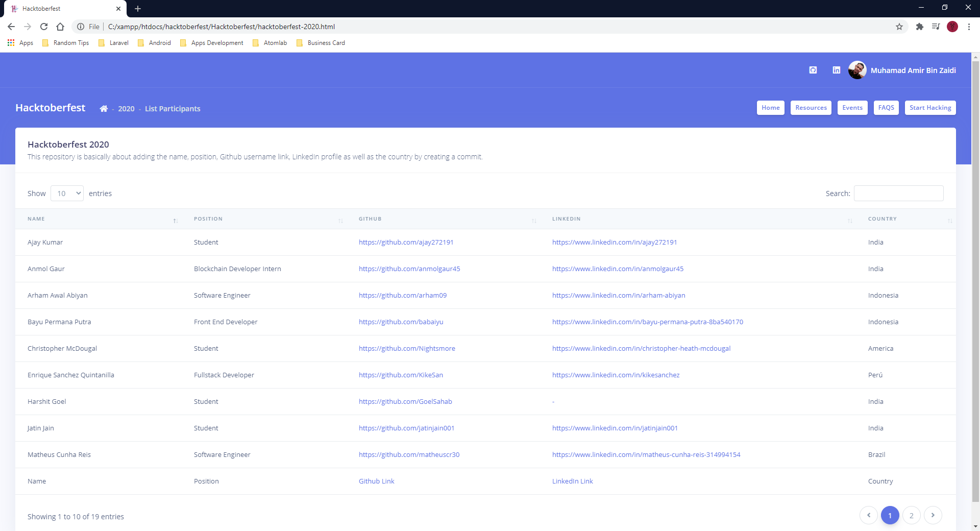
Task: Open Jatin Jain's LinkedIn link
Action: pyautogui.click(x=615, y=428)
